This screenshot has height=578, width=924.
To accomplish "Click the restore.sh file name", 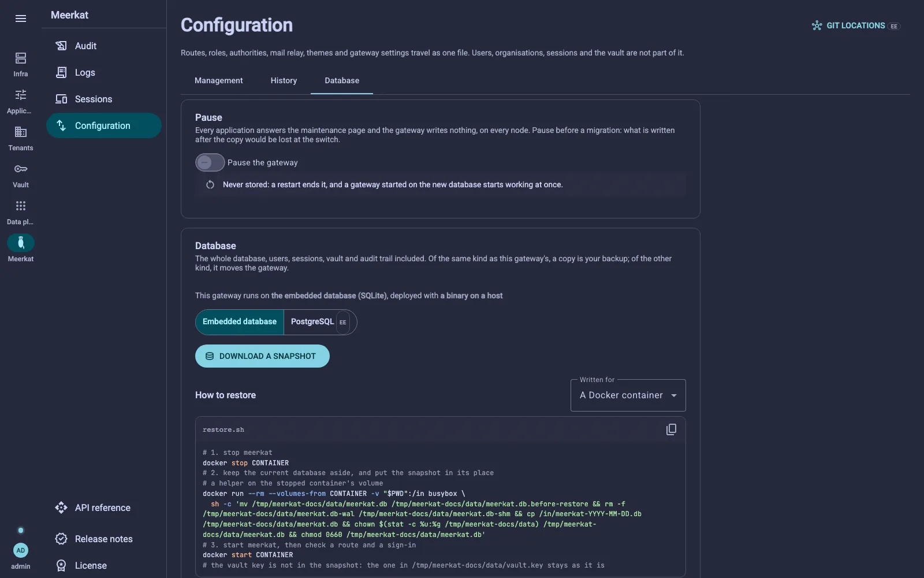I will [223, 430].
